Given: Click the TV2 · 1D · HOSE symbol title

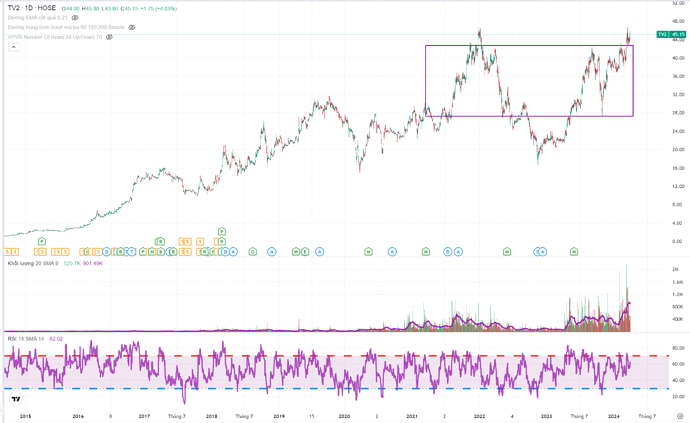Looking at the screenshot, I should 32,8.
